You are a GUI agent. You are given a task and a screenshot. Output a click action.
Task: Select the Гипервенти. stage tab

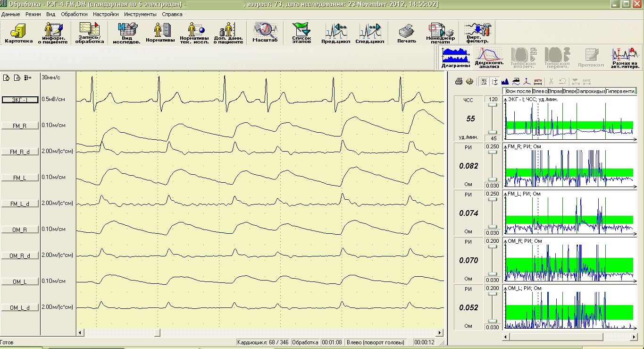click(621, 91)
